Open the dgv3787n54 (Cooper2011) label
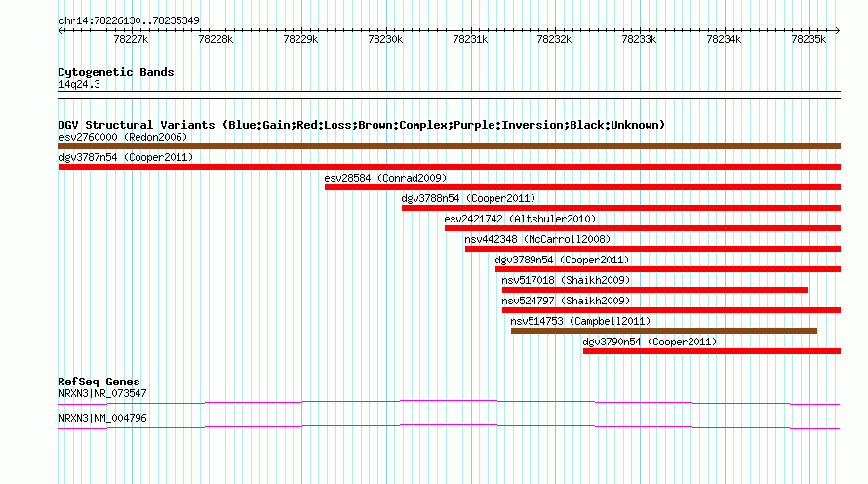The image size is (868, 484). [126, 157]
